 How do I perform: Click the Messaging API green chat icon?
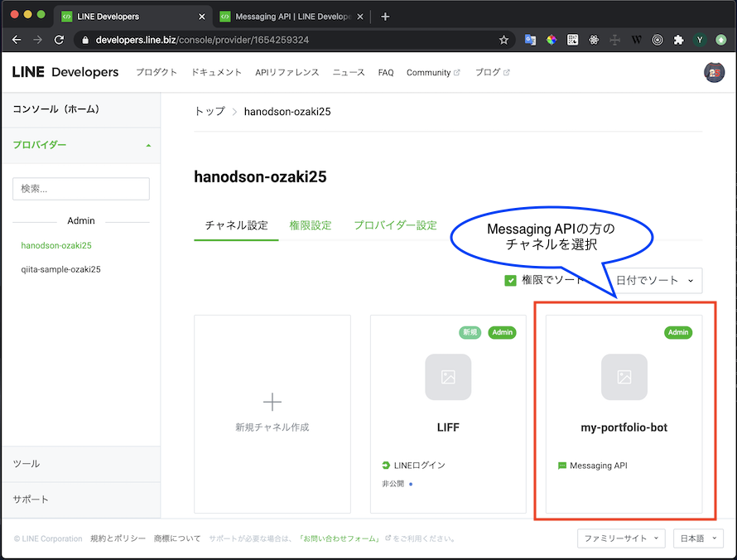click(561, 466)
